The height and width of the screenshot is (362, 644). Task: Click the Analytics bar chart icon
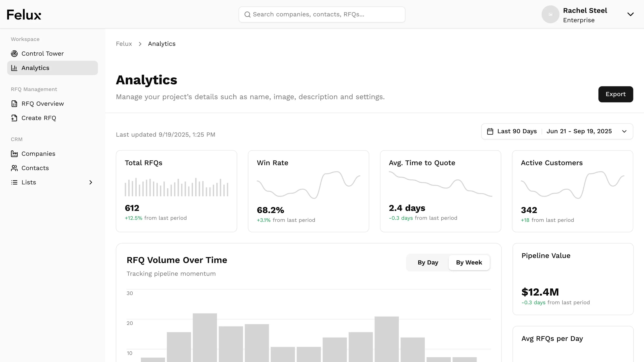(x=14, y=68)
